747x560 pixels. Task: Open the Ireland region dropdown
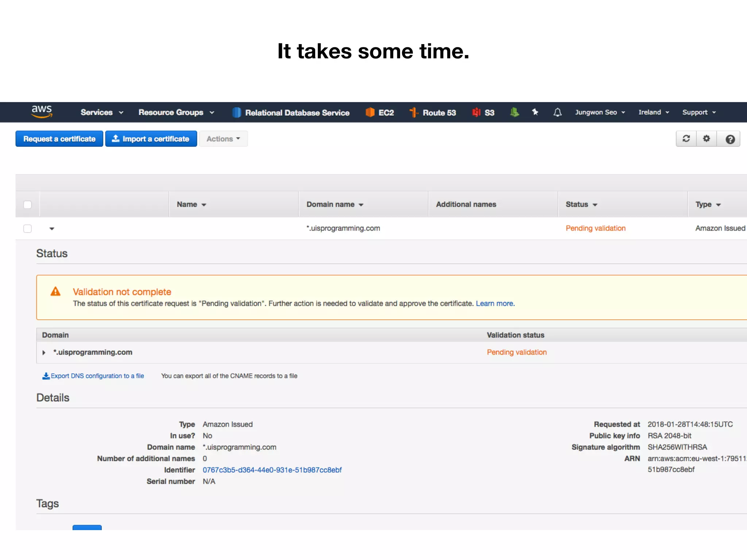pyautogui.click(x=654, y=112)
